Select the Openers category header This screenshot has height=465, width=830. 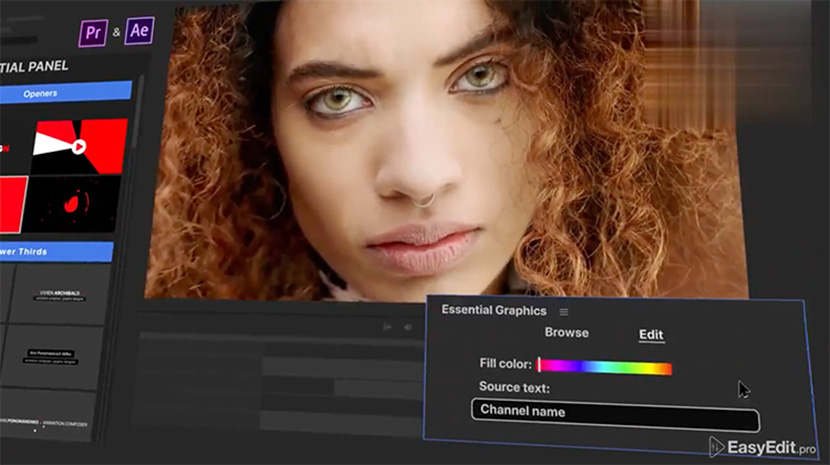pyautogui.click(x=66, y=93)
